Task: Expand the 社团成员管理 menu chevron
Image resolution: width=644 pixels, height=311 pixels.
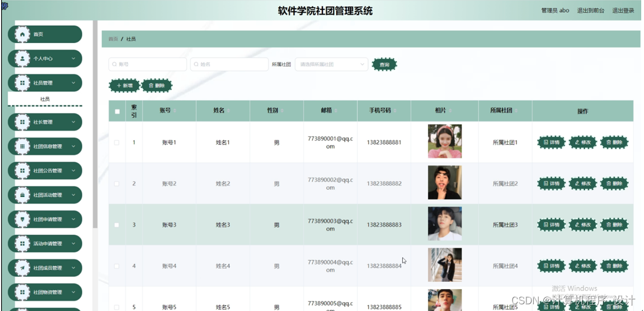Action: click(73, 268)
